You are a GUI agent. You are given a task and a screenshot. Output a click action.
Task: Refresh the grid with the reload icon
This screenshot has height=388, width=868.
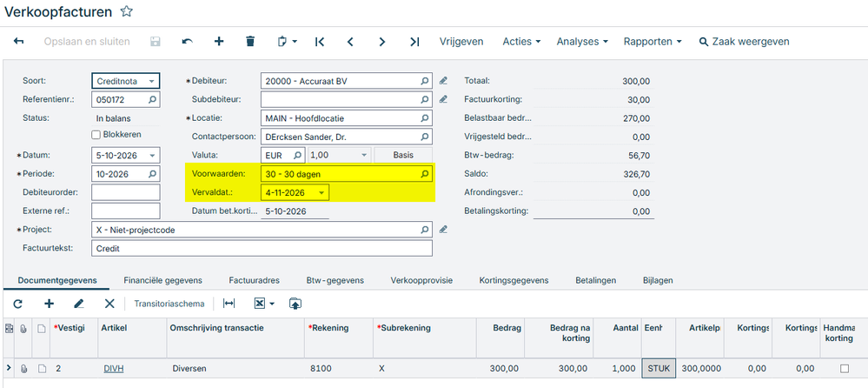coord(17,304)
